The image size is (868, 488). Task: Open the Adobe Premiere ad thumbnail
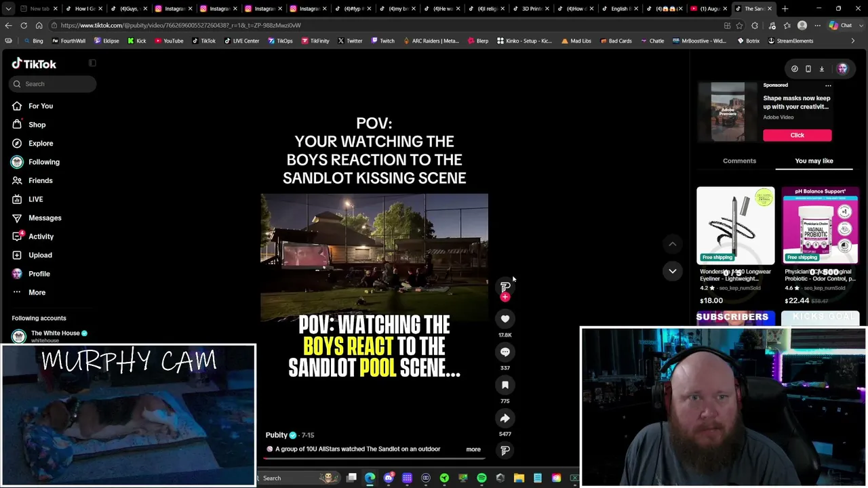[728, 112]
